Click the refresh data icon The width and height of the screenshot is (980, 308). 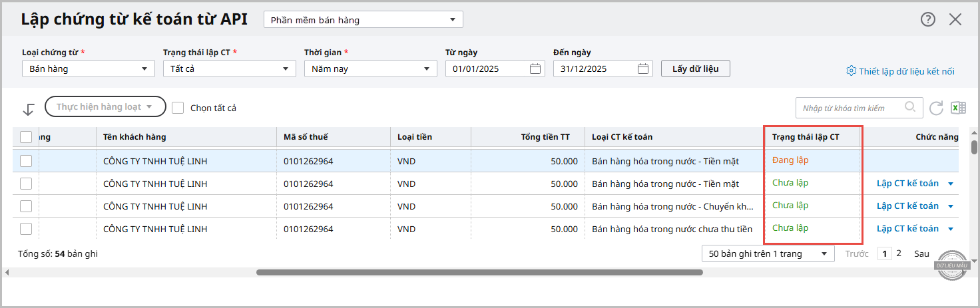936,108
